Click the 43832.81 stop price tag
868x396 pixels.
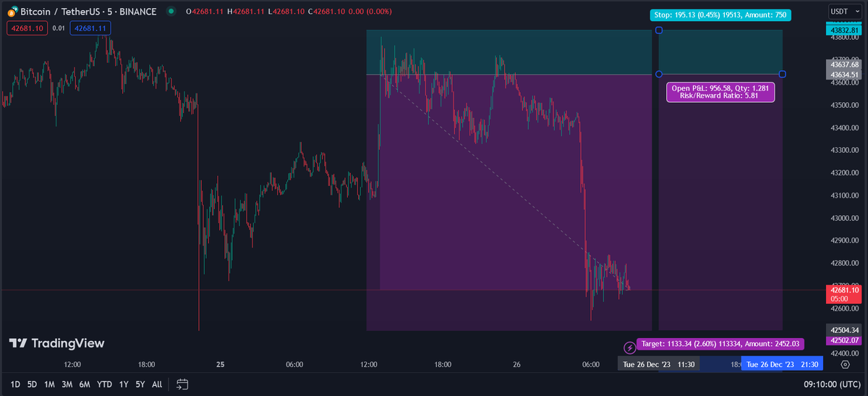tap(845, 30)
